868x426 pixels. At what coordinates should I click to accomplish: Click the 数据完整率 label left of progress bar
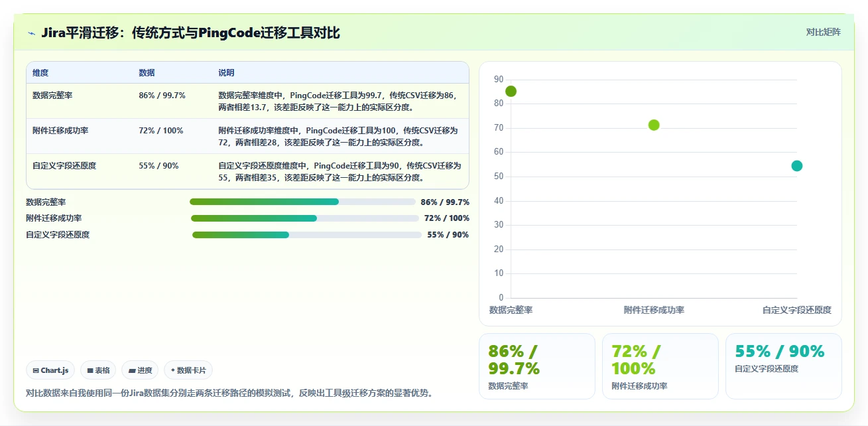(x=46, y=202)
